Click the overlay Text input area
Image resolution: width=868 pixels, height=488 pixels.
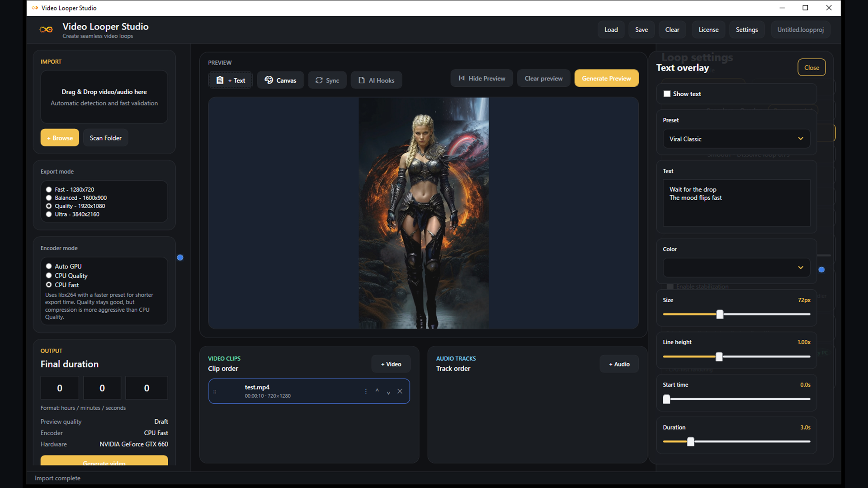pyautogui.click(x=736, y=203)
